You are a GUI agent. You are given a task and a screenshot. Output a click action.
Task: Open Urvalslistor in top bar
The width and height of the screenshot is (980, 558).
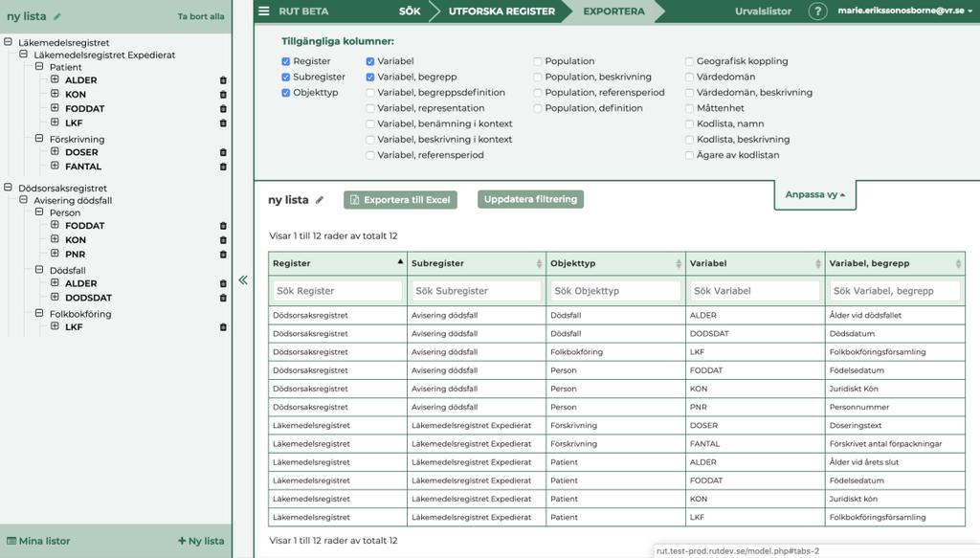point(763,11)
